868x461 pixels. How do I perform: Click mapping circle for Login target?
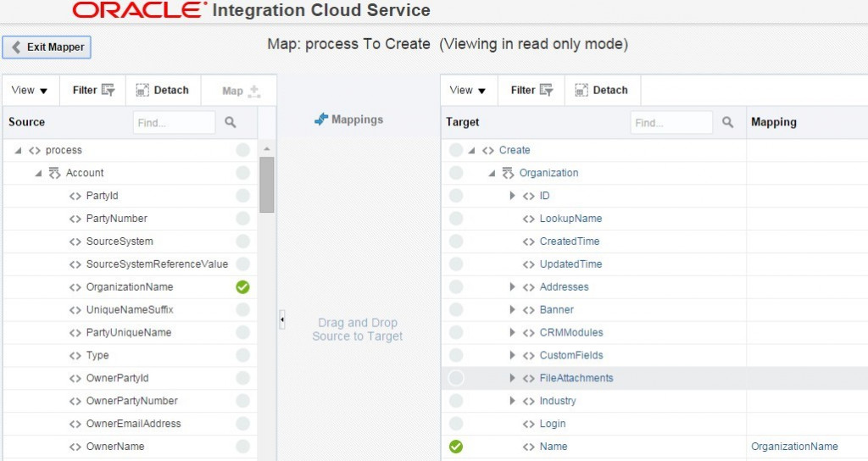(455, 424)
